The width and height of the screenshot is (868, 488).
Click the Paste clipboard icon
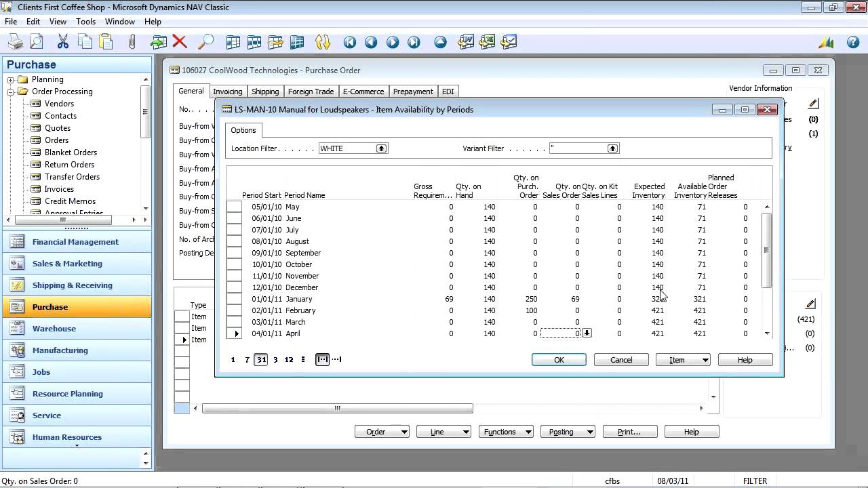pos(106,42)
